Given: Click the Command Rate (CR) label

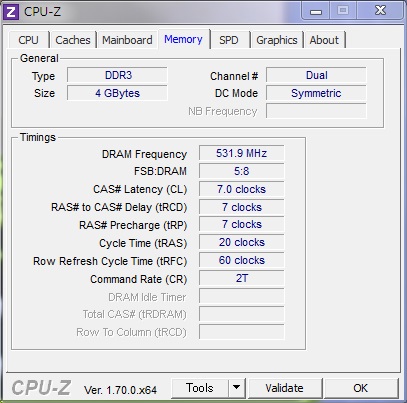Looking at the screenshot, I should pos(139,279).
